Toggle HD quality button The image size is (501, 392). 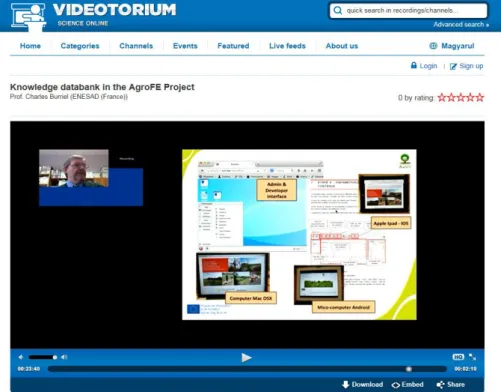pyautogui.click(x=458, y=357)
